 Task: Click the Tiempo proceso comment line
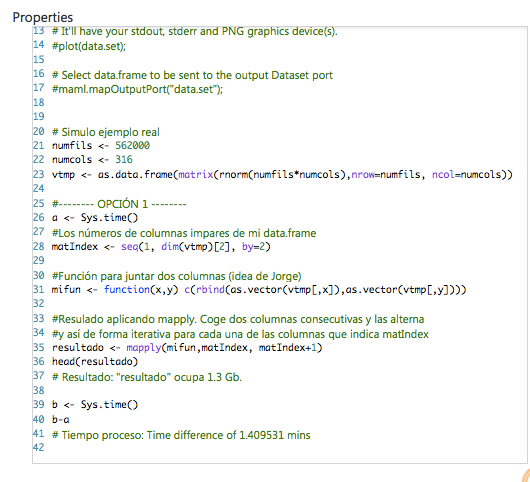181,435
